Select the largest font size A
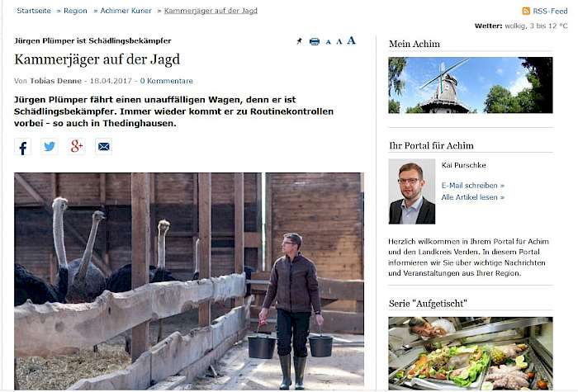 [x=351, y=40]
